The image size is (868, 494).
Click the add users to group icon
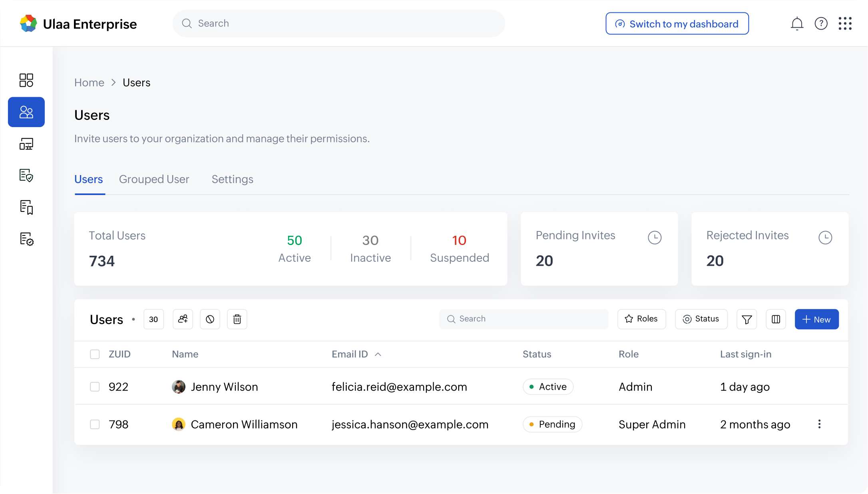click(183, 319)
